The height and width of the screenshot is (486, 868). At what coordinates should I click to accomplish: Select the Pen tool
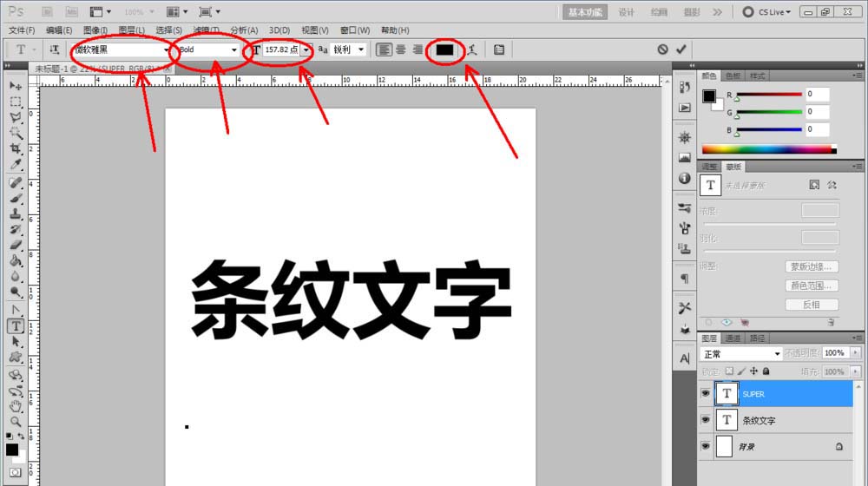[16, 310]
